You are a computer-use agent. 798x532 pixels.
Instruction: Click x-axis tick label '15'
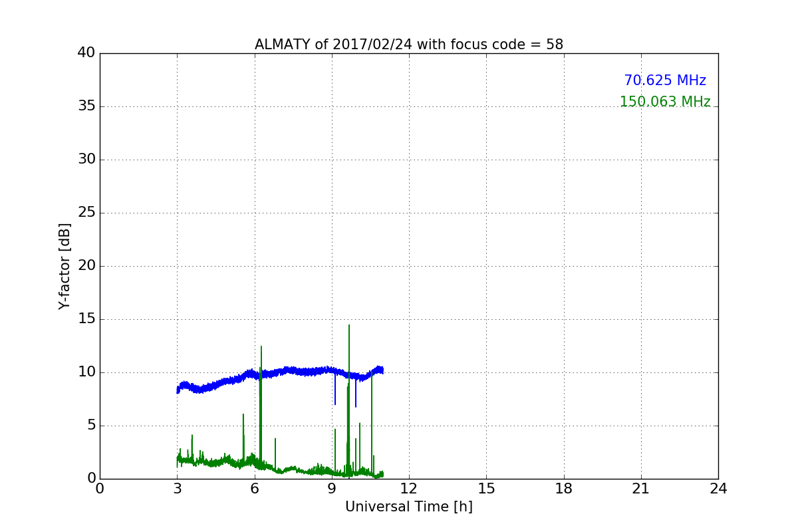[x=486, y=488]
